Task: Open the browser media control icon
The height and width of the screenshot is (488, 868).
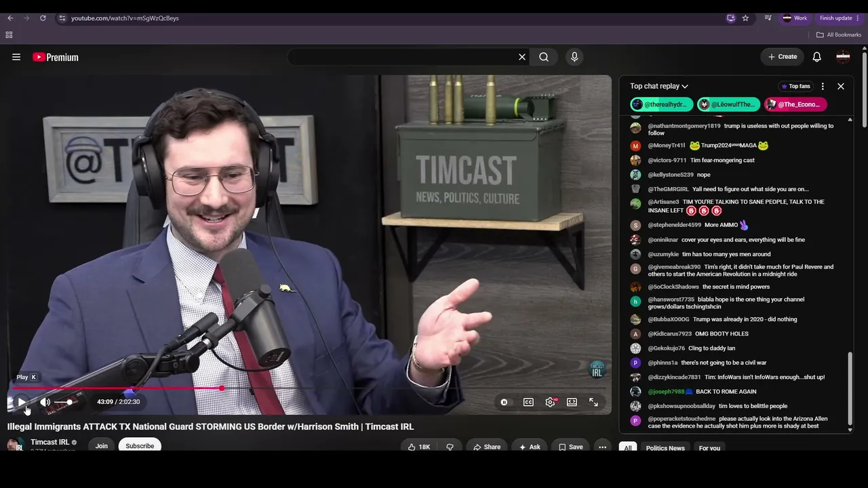Action: click(x=768, y=18)
